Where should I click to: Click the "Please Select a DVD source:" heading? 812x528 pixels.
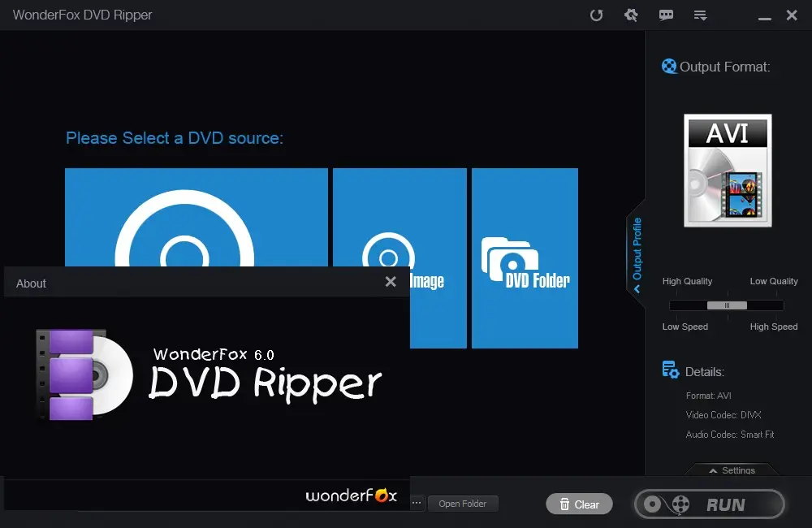(175, 138)
